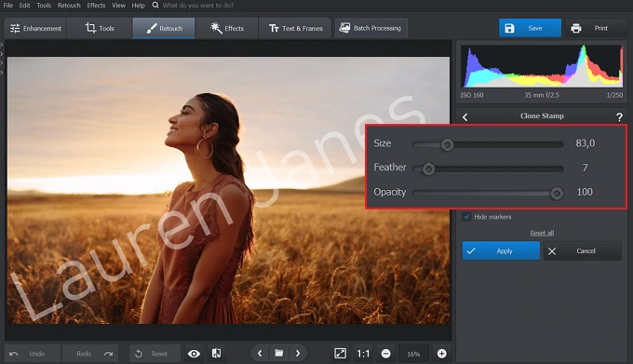Zoom in with plus icon
Screen dimensions: 633x364
click(441, 354)
